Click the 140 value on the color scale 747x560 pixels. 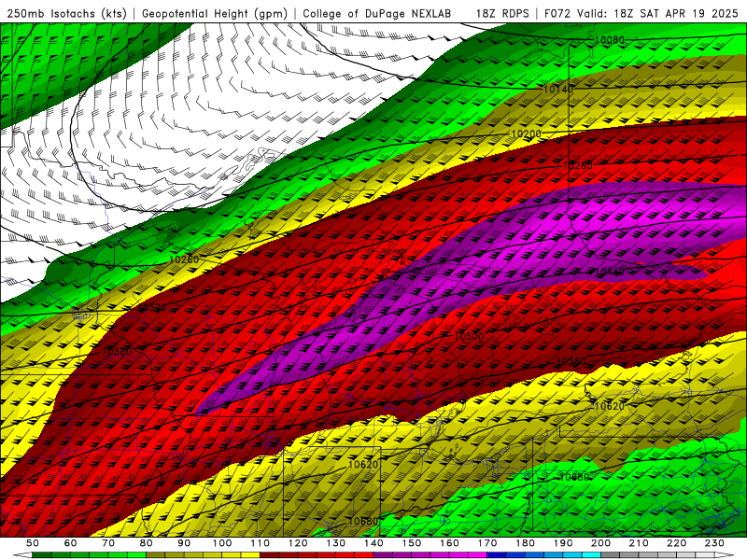click(x=373, y=543)
